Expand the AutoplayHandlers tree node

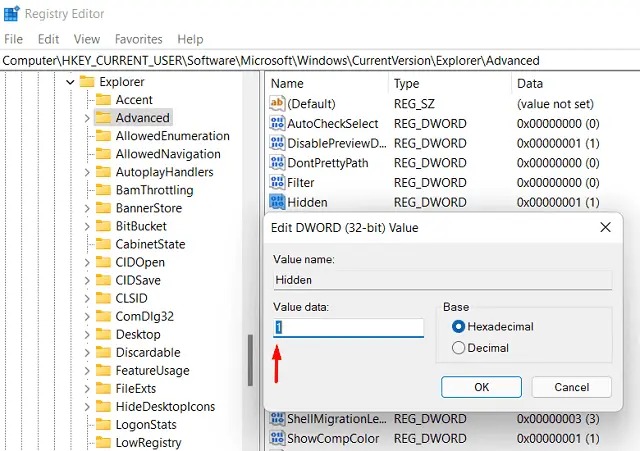point(87,172)
